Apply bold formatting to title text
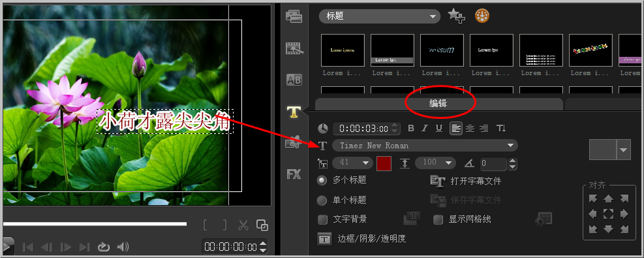The height and width of the screenshot is (258, 644). (410, 129)
